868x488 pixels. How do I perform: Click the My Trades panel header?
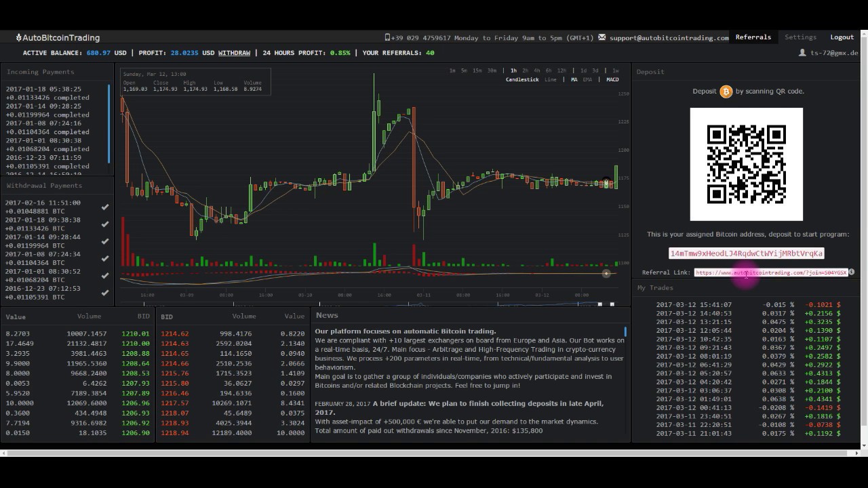pyautogui.click(x=655, y=288)
